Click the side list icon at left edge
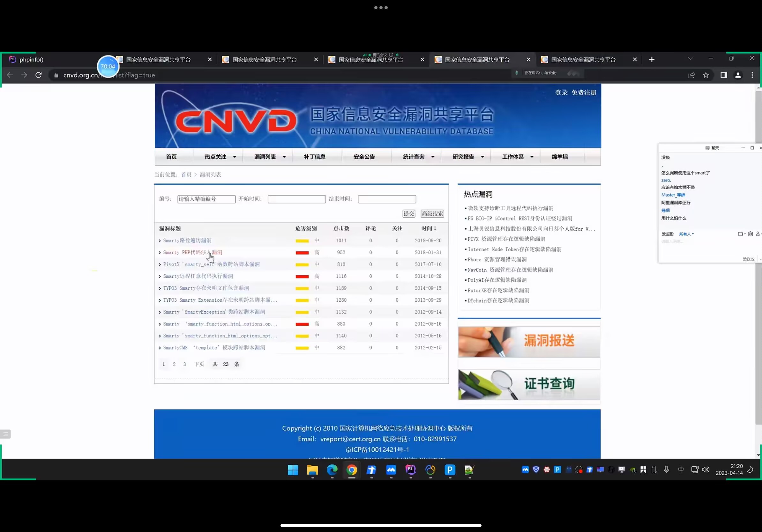The image size is (762, 532). tap(5, 434)
